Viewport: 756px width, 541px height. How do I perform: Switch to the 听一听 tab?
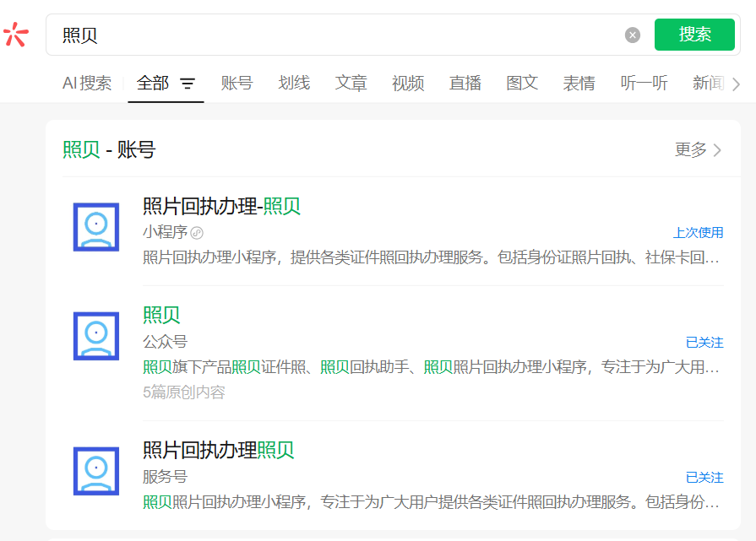point(644,83)
